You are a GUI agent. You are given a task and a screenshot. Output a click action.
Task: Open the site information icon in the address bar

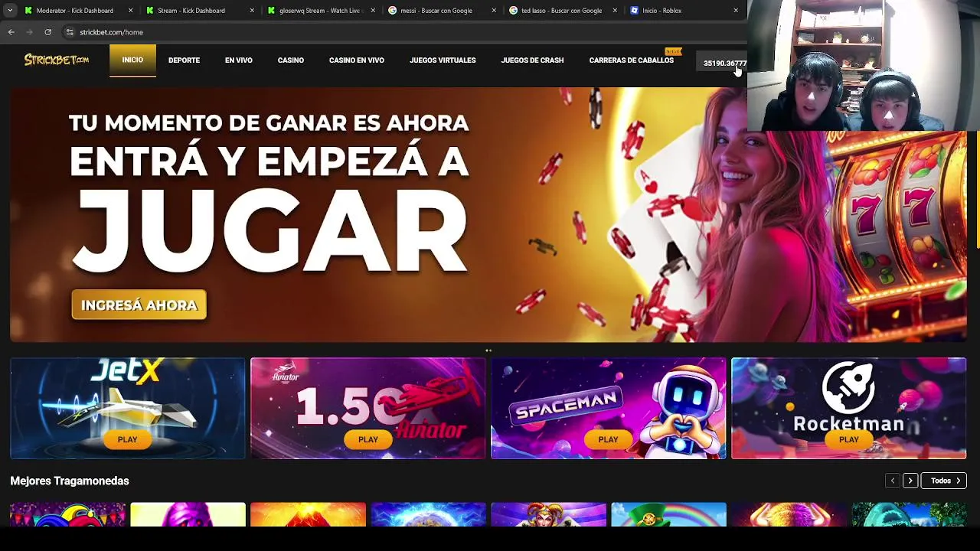[70, 32]
